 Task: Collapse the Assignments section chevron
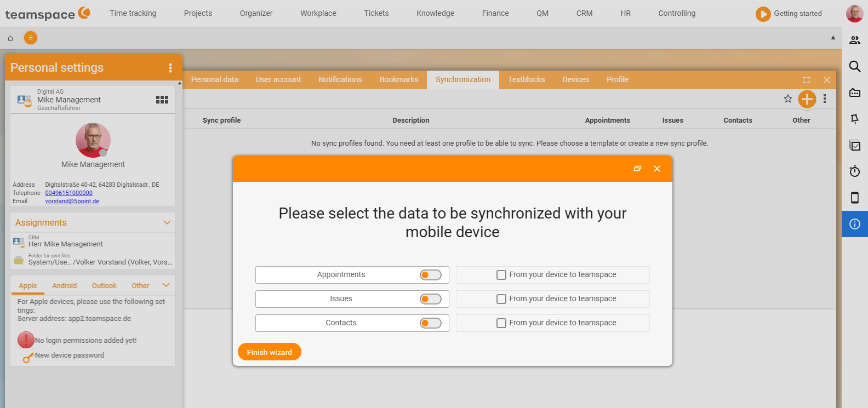[x=167, y=222]
